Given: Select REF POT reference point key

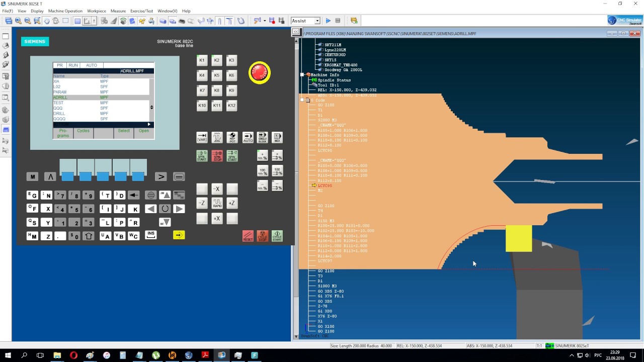Looking at the screenshot, I should pyautogui.click(x=232, y=137).
